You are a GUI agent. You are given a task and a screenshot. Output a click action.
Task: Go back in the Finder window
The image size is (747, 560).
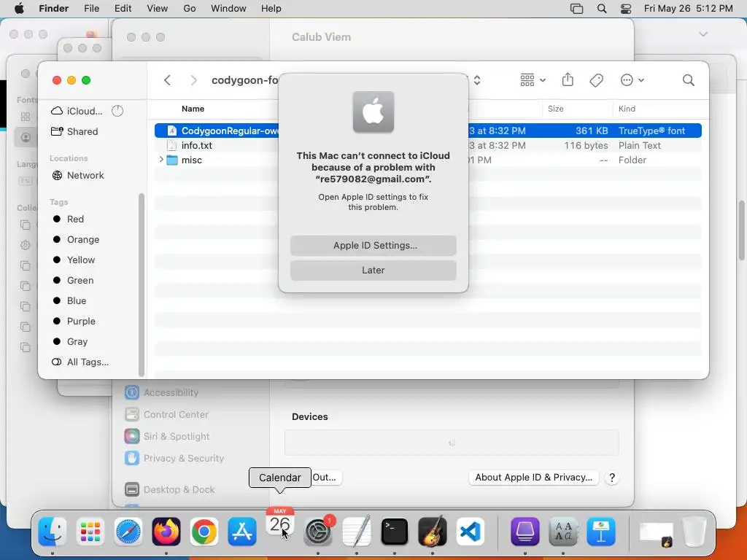click(167, 80)
